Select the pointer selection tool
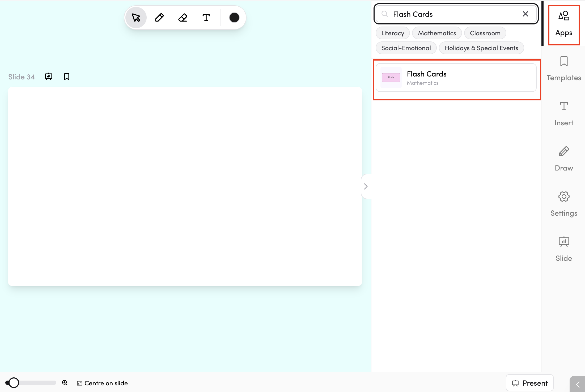The width and height of the screenshot is (585, 392). (136, 18)
